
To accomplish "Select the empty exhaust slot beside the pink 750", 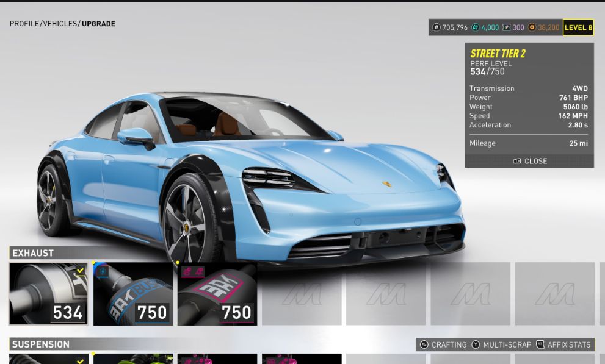I will click(x=302, y=294).
